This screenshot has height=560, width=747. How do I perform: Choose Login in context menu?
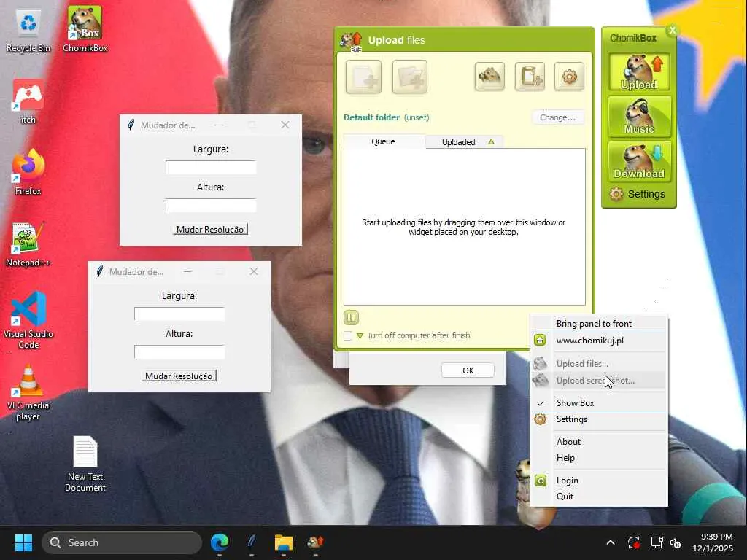pyautogui.click(x=598, y=481)
